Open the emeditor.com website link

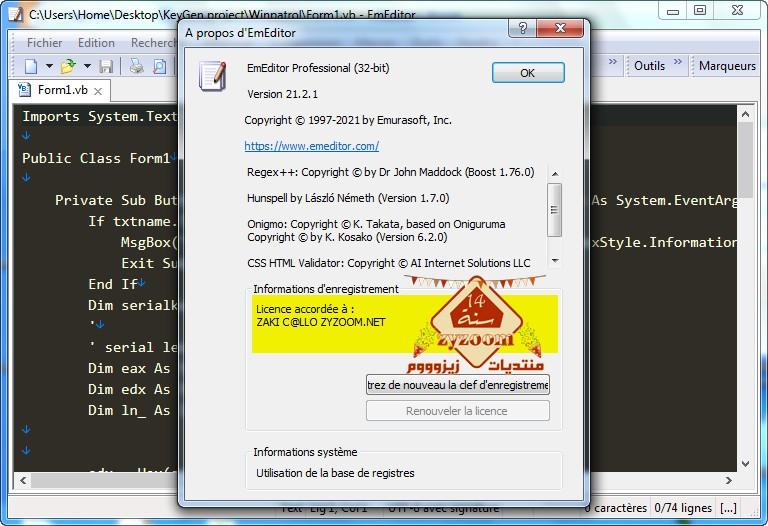(312, 146)
